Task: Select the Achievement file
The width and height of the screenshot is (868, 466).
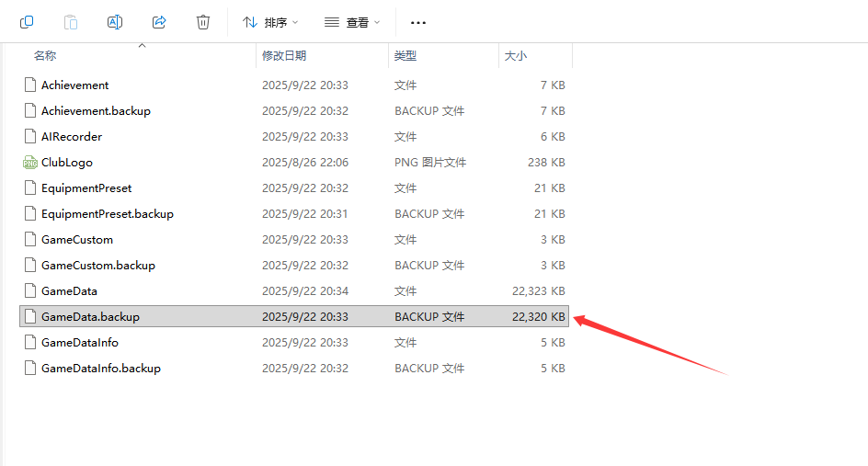Action: 74,85
